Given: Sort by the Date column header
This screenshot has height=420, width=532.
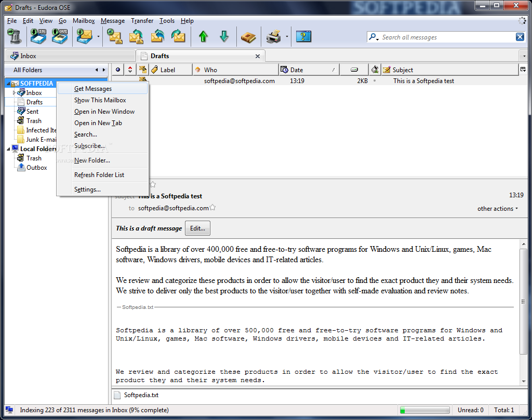Looking at the screenshot, I should click(309, 70).
